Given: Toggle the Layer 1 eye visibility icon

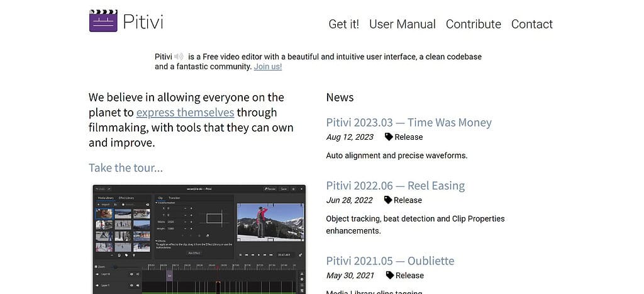Looking at the screenshot, I should [131, 285].
